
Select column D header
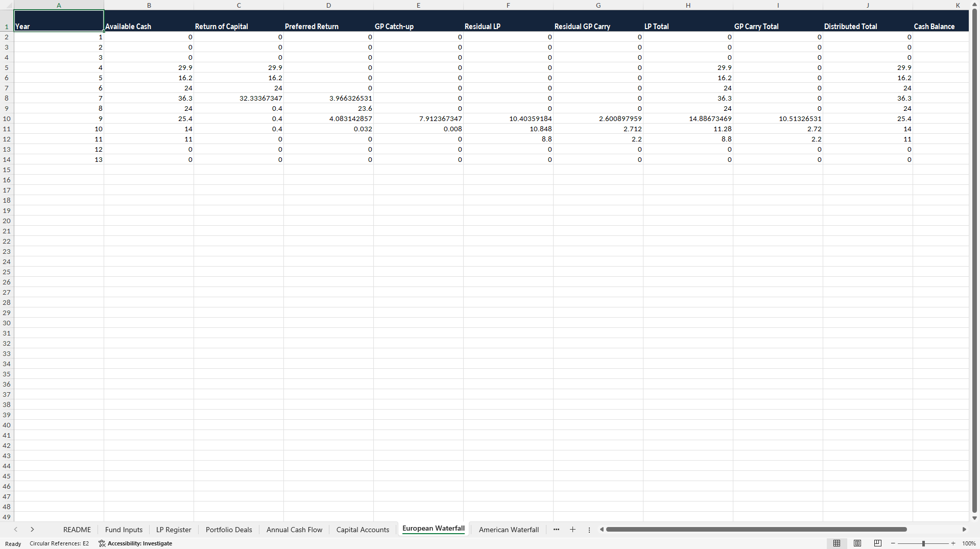(x=328, y=5)
